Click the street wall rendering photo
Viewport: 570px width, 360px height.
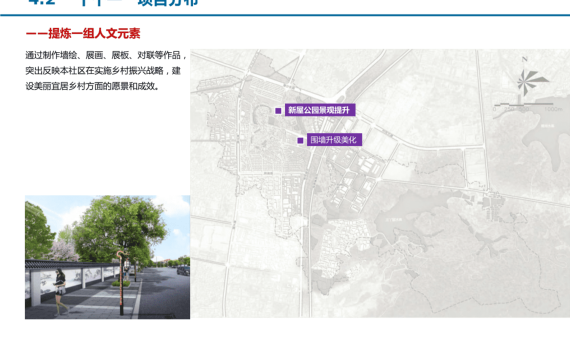click(107, 257)
